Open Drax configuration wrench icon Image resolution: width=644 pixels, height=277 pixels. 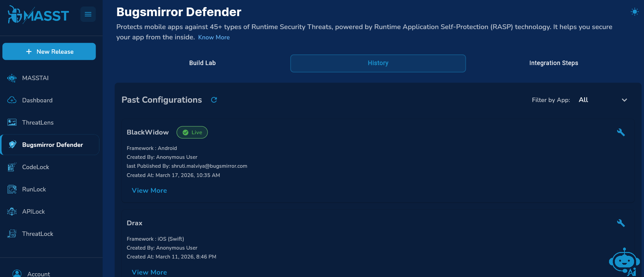(x=621, y=223)
